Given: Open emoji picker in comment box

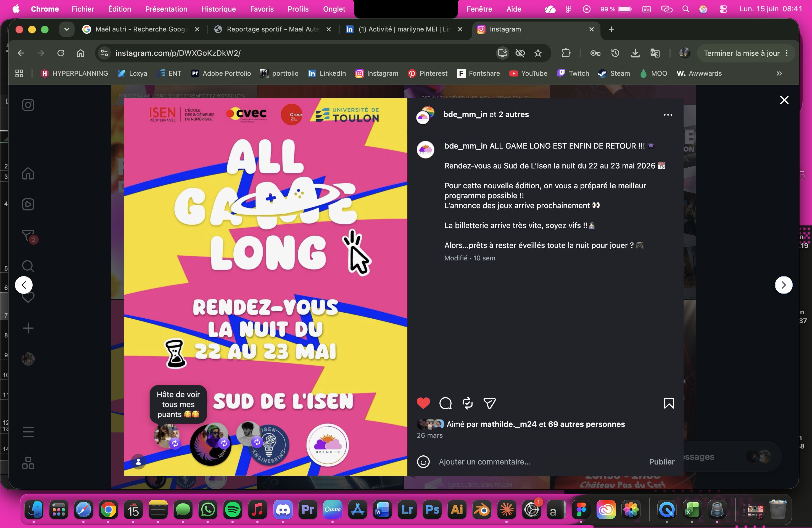Looking at the screenshot, I should click(x=423, y=462).
